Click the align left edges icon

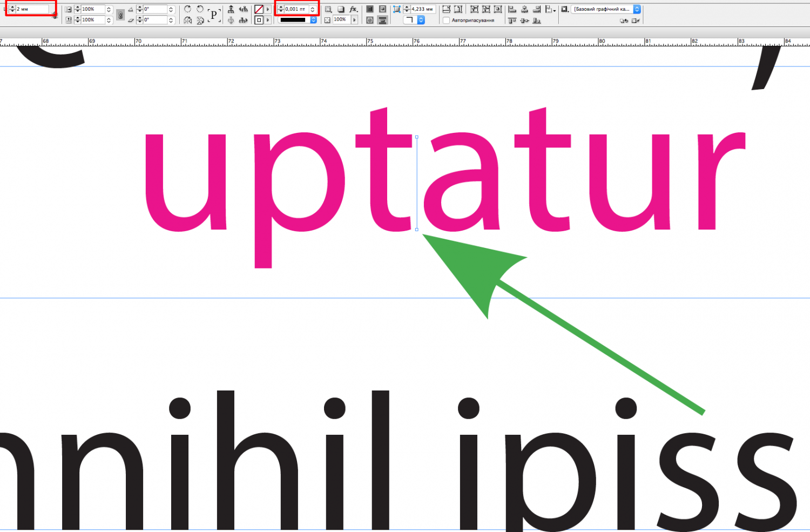click(512, 9)
